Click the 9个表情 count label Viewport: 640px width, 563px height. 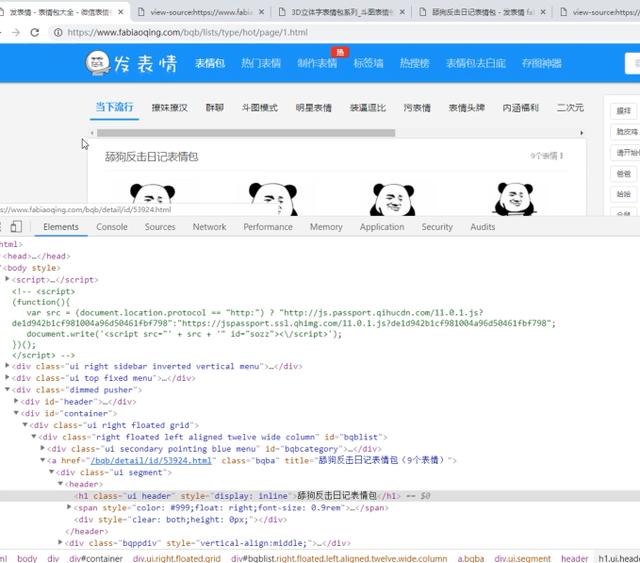[547, 156]
